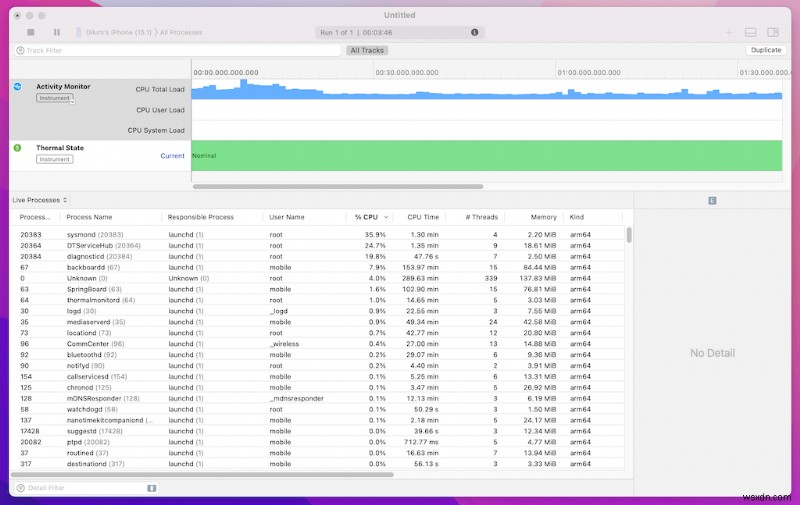Select the locationd (73) row
The image size is (800, 505).
317,333
